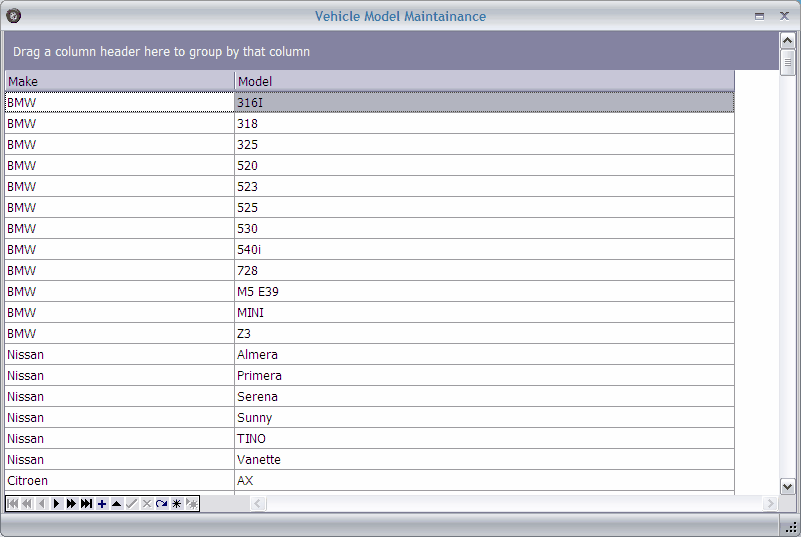This screenshot has width=801, height=537.
Task: Jump back one page of records
Action: coord(27,504)
